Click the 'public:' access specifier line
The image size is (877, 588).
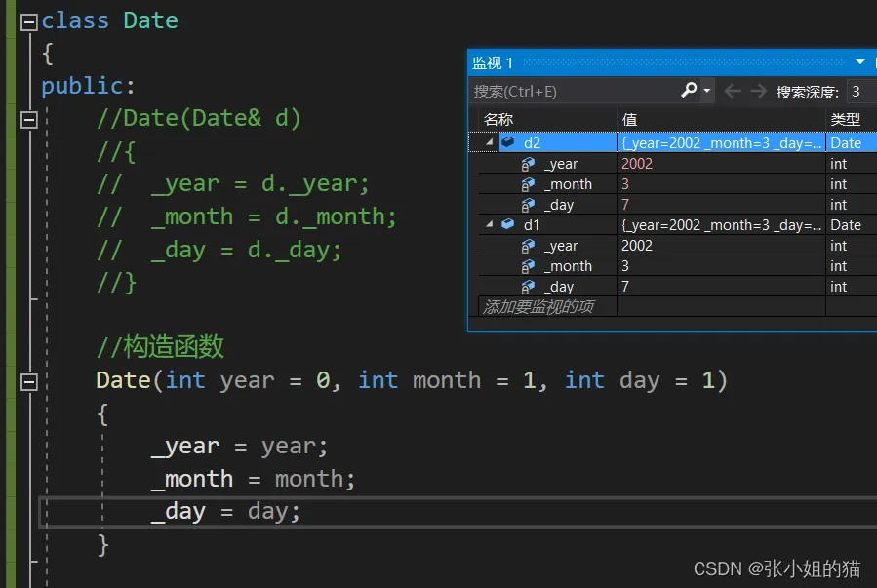[x=89, y=86]
